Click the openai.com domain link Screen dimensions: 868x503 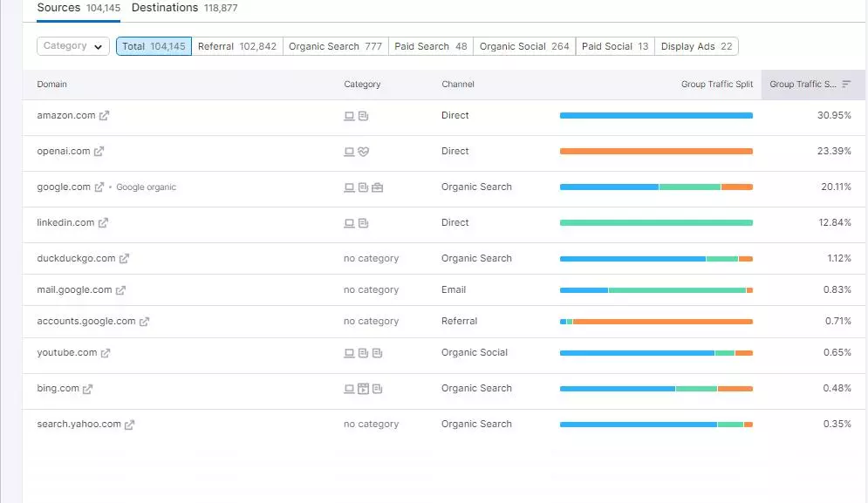(x=63, y=151)
